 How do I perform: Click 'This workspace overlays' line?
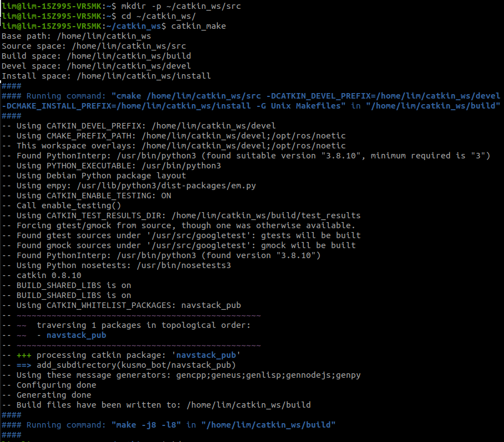(174, 146)
